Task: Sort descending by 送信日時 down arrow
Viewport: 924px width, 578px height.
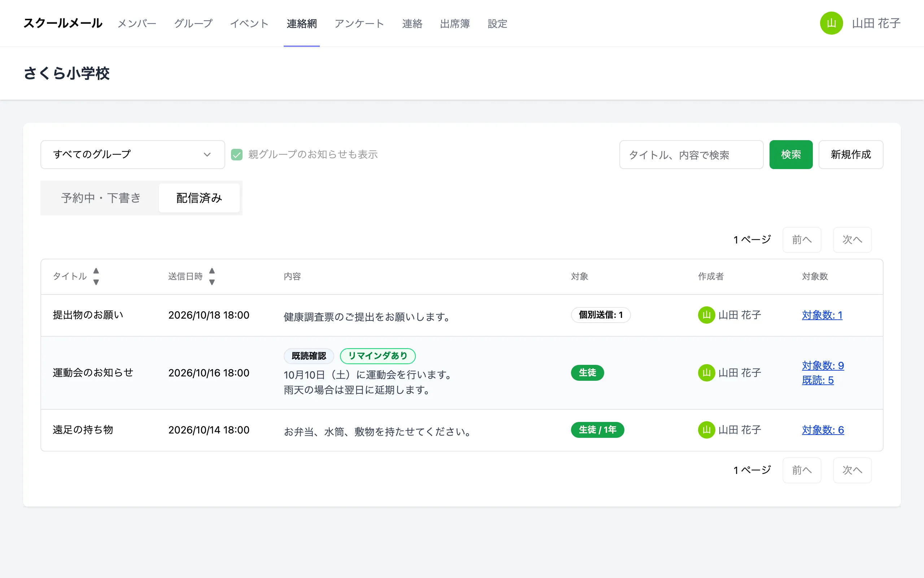Action: [212, 282]
